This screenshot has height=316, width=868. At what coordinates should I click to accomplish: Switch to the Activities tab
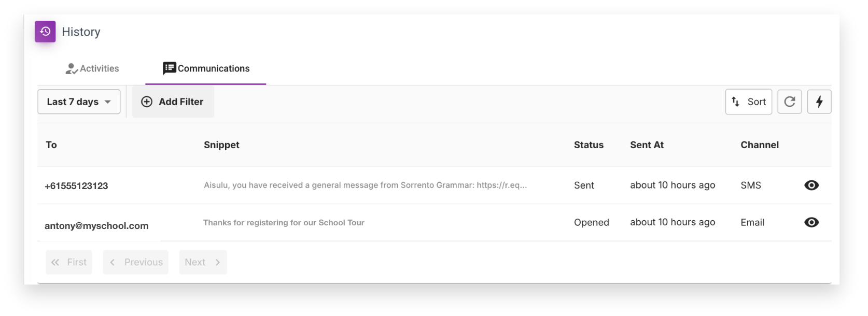point(92,68)
